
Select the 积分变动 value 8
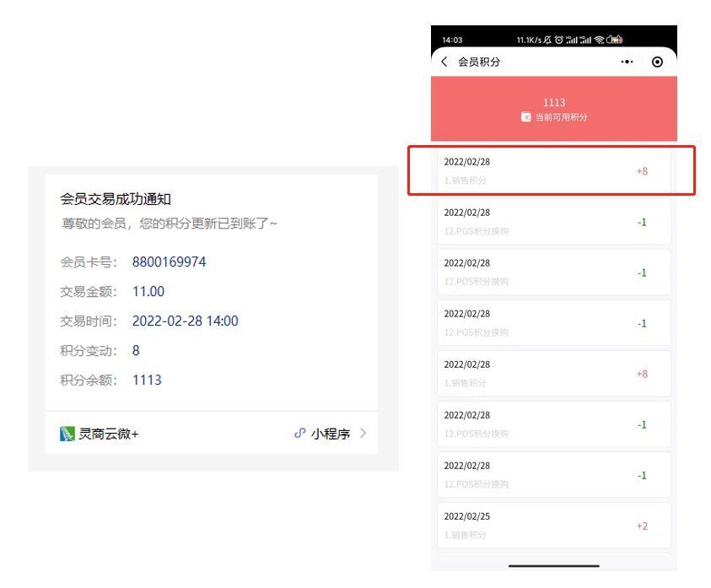point(136,350)
